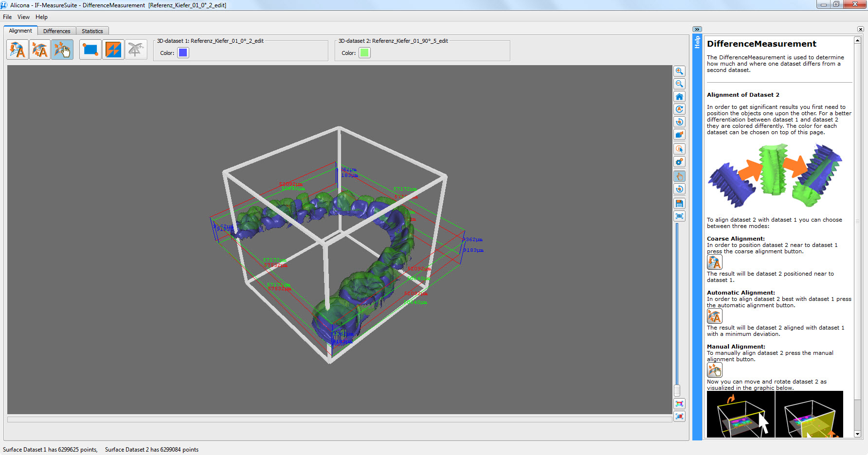This screenshot has height=455, width=868.
Task: Reset 3D view with the home icon
Action: coord(680,97)
